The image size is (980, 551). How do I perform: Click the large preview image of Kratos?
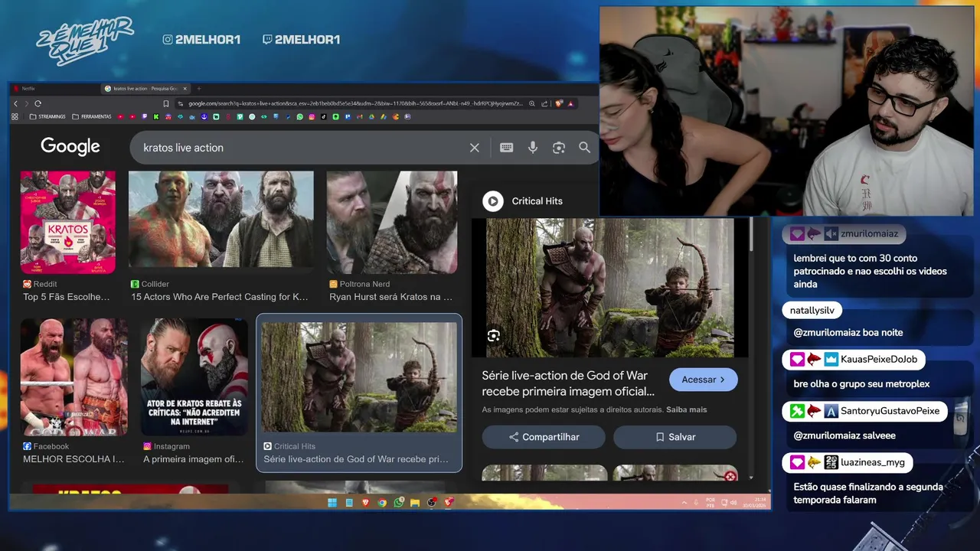click(609, 288)
